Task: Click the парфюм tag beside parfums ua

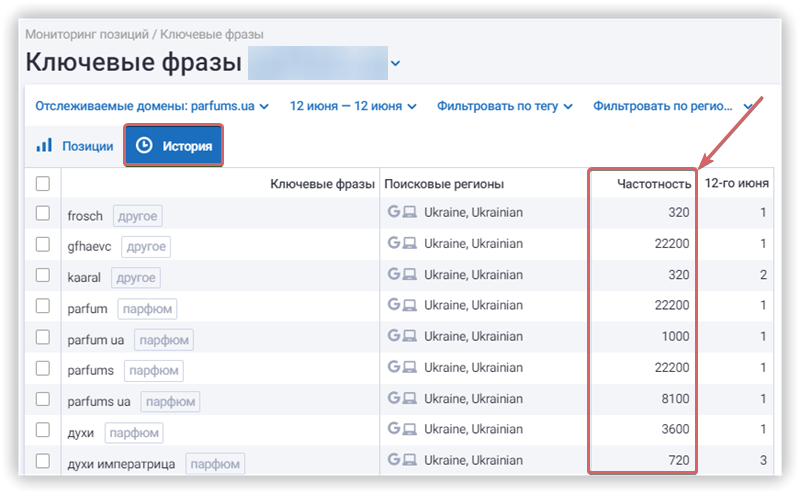Action: tap(170, 402)
